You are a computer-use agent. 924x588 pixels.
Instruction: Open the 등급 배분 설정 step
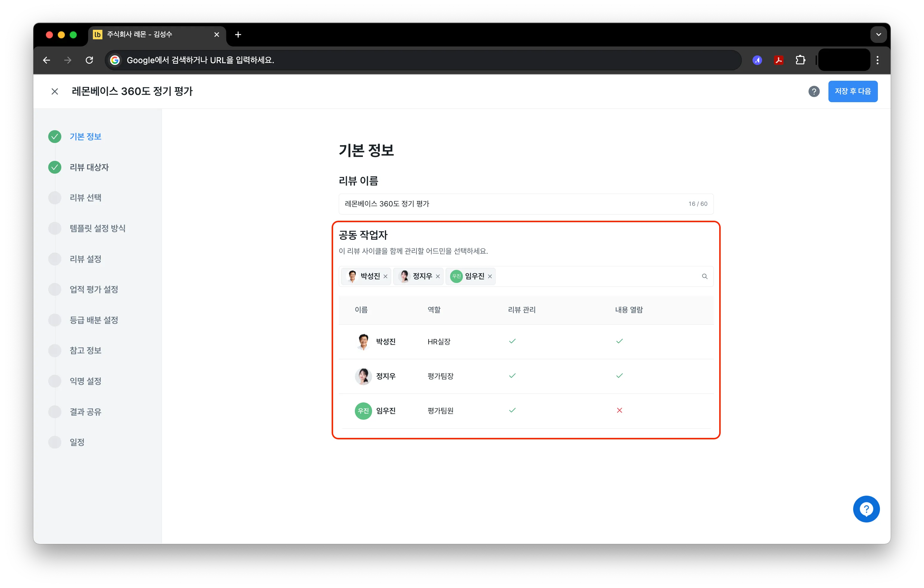tap(94, 320)
